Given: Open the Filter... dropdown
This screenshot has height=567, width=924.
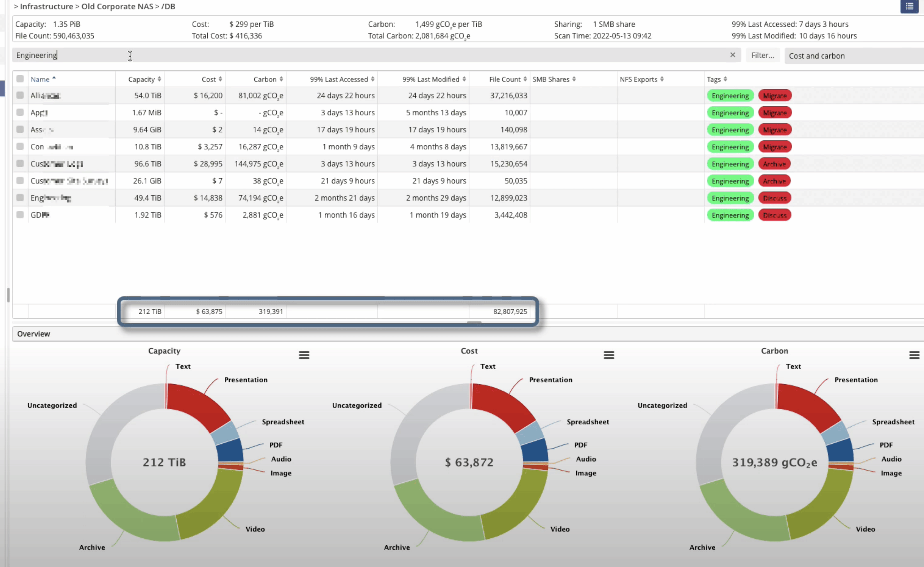Looking at the screenshot, I should click(x=762, y=55).
